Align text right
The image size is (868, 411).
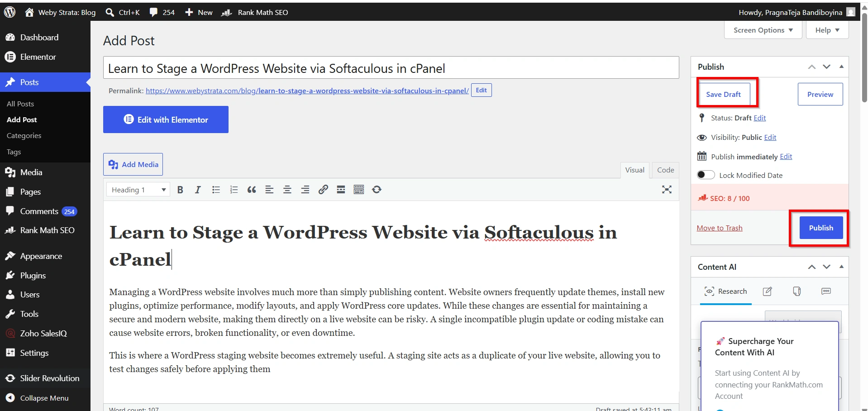tap(305, 190)
